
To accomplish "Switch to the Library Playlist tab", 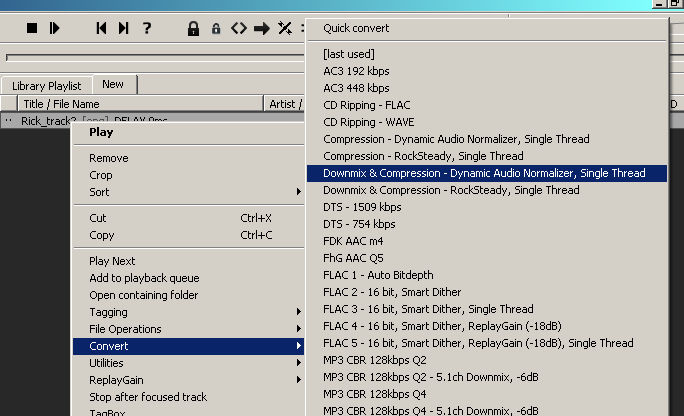I will point(47,86).
